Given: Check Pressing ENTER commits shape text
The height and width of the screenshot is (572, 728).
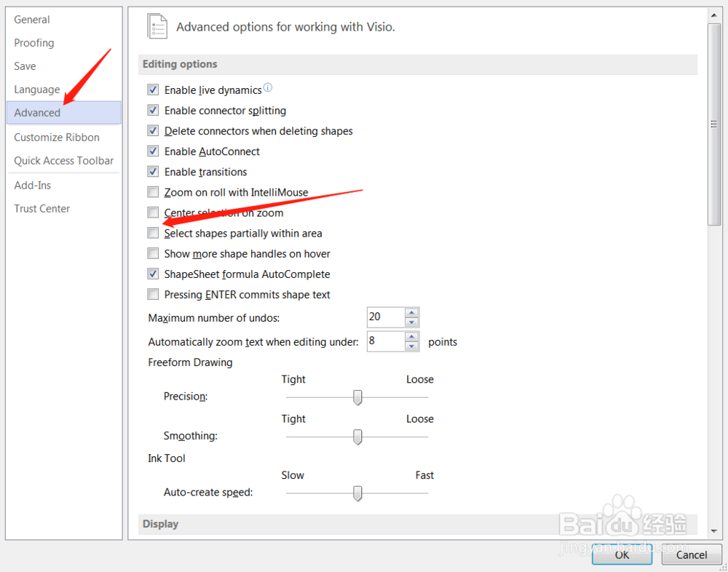Looking at the screenshot, I should coord(153,294).
